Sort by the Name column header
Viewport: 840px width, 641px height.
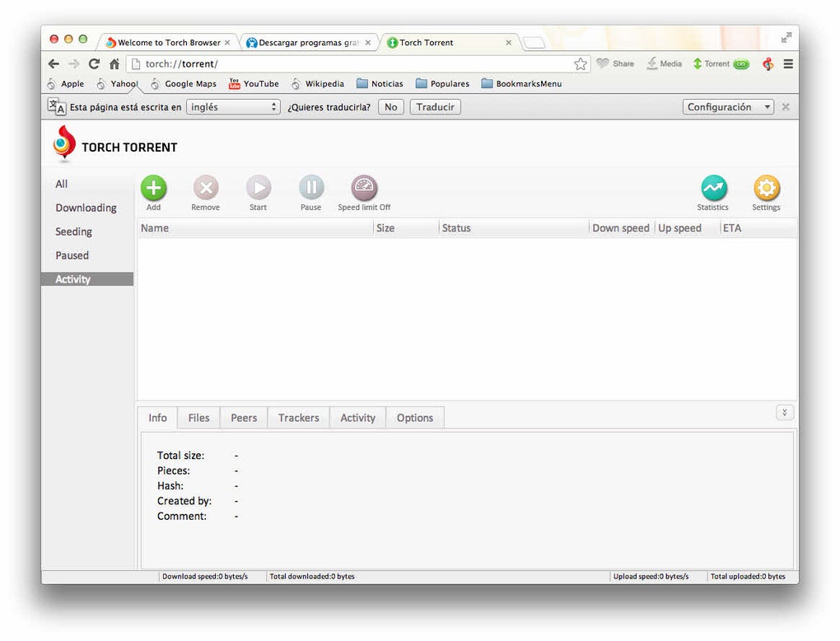[x=255, y=228]
